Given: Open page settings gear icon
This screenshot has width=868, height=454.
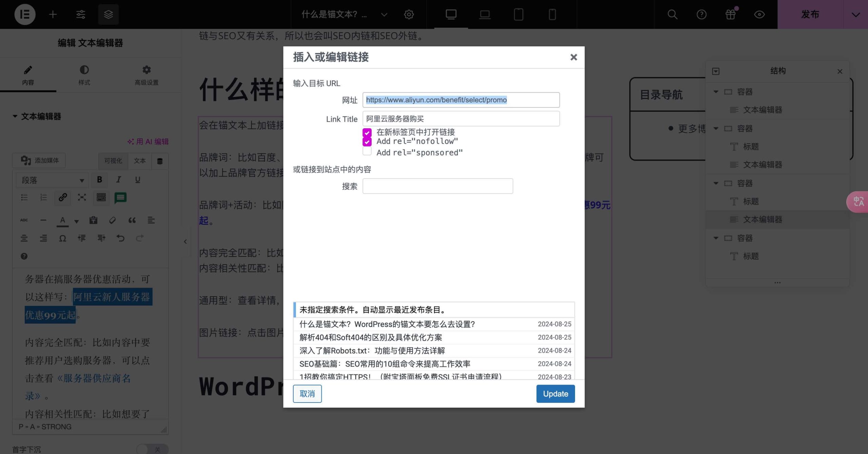Looking at the screenshot, I should [409, 14].
